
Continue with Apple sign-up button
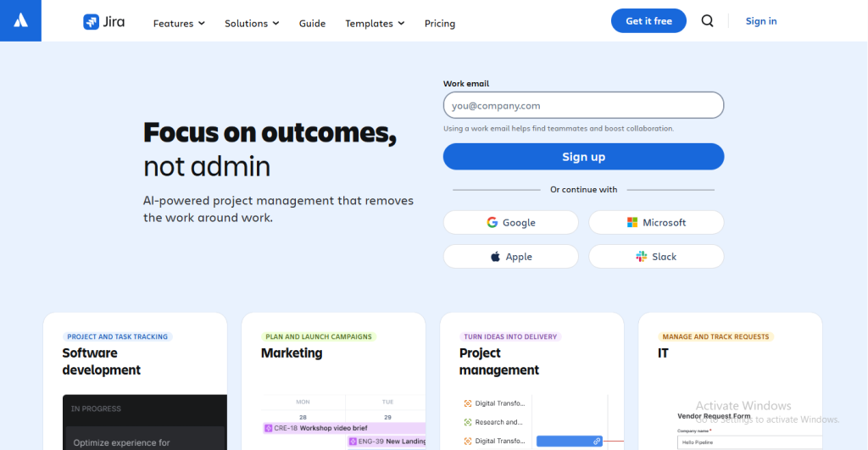(x=510, y=257)
